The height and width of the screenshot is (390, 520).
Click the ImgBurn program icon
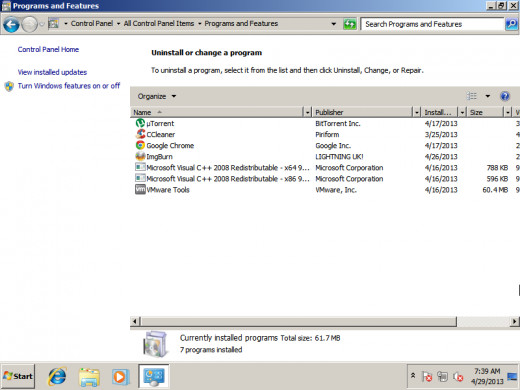[140, 156]
